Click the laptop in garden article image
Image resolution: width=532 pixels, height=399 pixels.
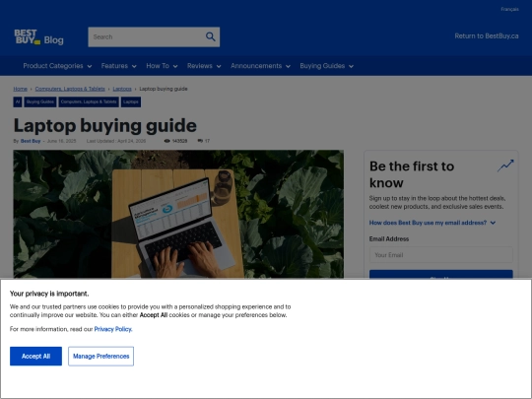(x=178, y=214)
